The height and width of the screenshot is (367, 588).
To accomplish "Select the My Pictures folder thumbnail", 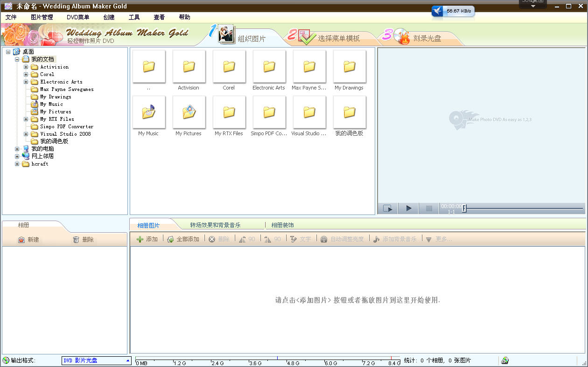I will coord(189,112).
